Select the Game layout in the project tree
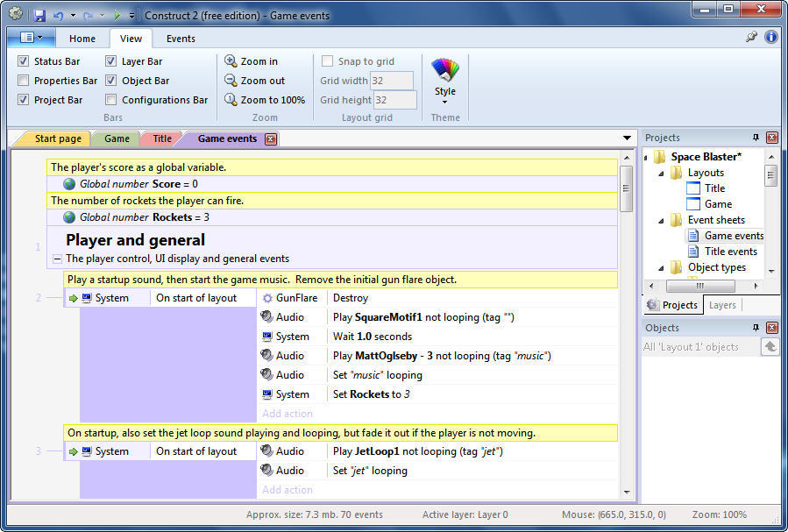 tap(718, 204)
